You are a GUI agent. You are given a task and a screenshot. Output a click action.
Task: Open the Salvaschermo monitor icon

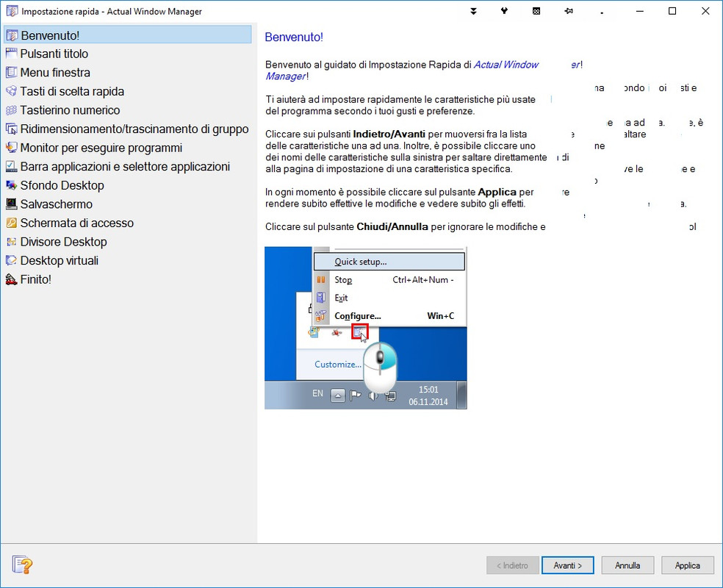(11, 204)
